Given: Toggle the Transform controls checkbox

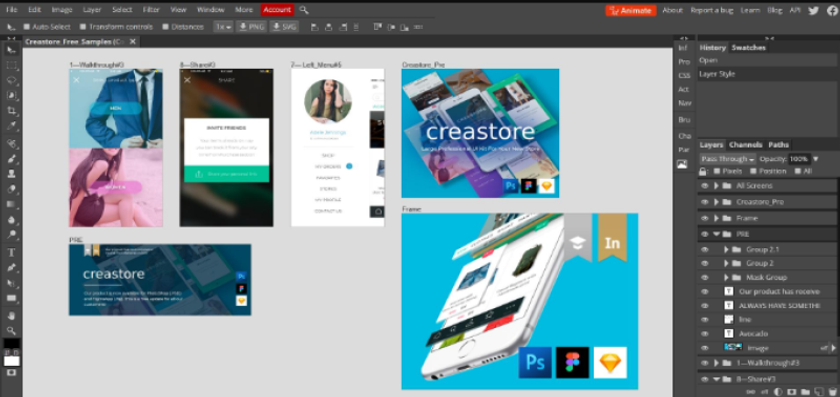Looking at the screenshot, I should click(x=83, y=27).
